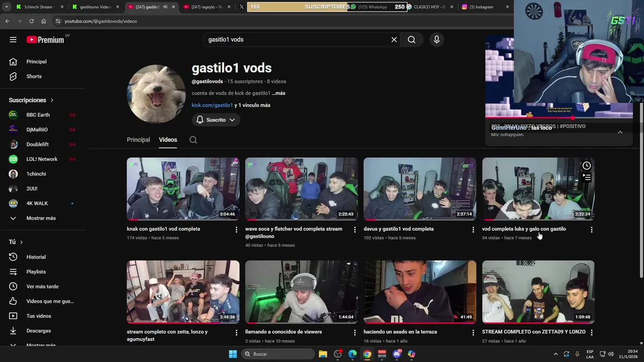Open File Explorer from the taskbar
The height and width of the screenshot is (362, 644).
(x=323, y=354)
